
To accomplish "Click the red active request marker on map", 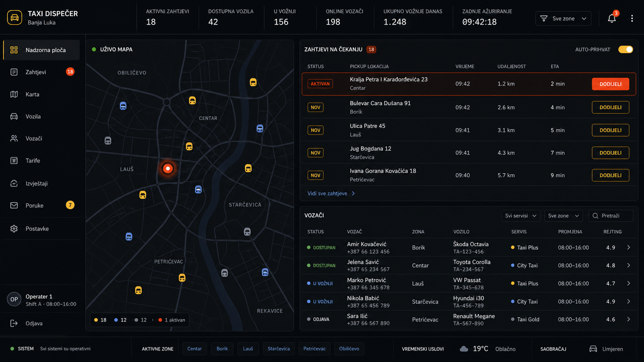I will pos(168,168).
